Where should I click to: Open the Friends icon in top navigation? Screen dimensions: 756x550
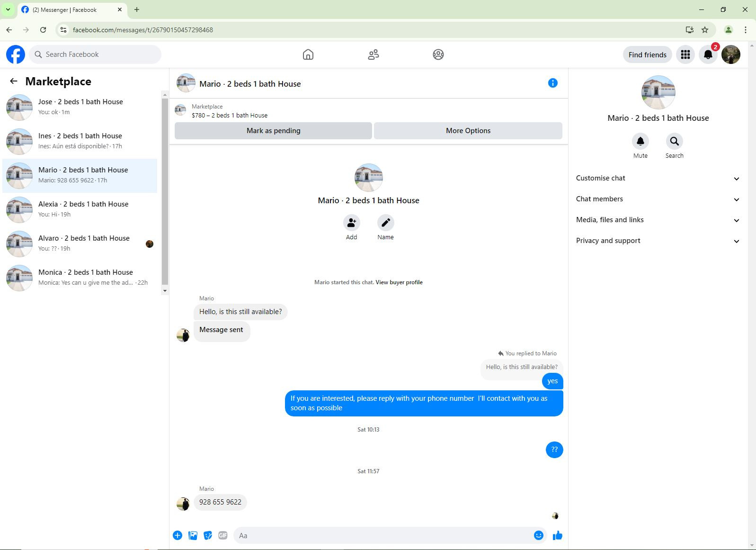[x=374, y=54]
